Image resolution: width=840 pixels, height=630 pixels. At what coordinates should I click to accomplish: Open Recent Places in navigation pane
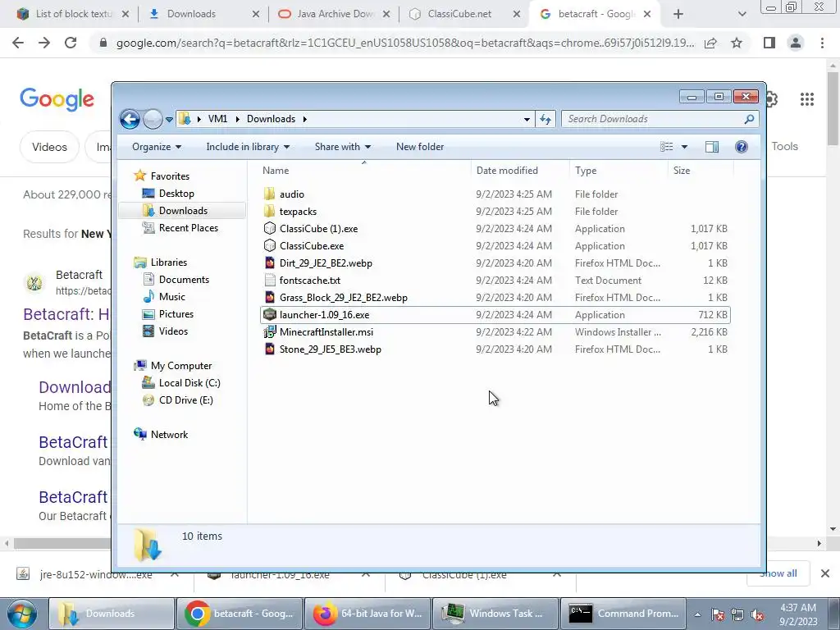tap(188, 228)
